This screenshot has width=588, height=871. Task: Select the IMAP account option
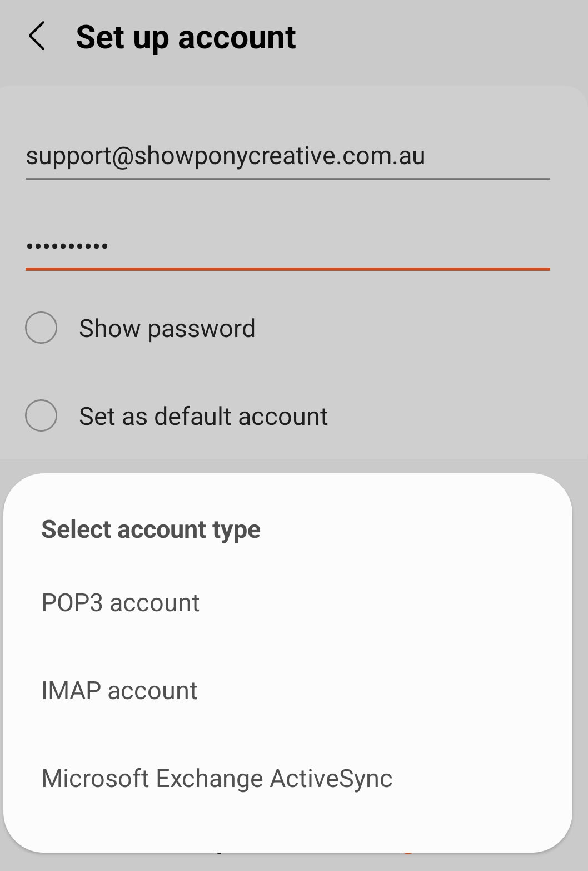pyautogui.click(x=119, y=691)
